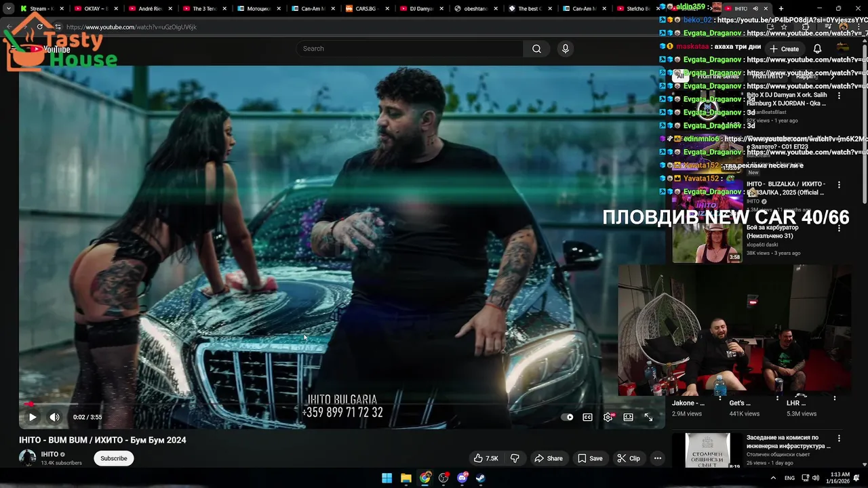
Task: Enter fullscreen in the video player
Action: pos(648,417)
